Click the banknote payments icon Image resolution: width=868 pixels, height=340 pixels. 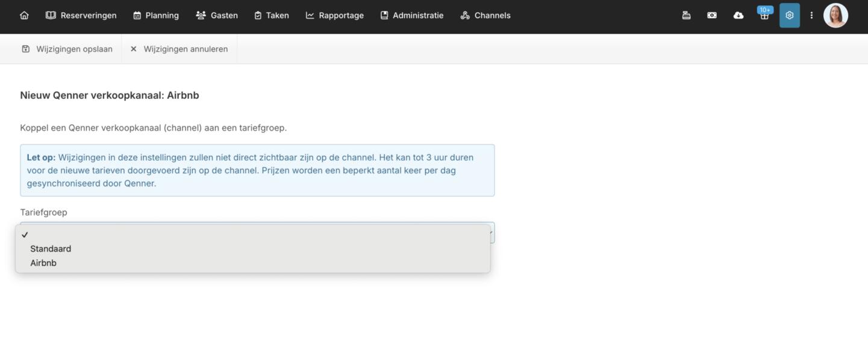point(712,16)
